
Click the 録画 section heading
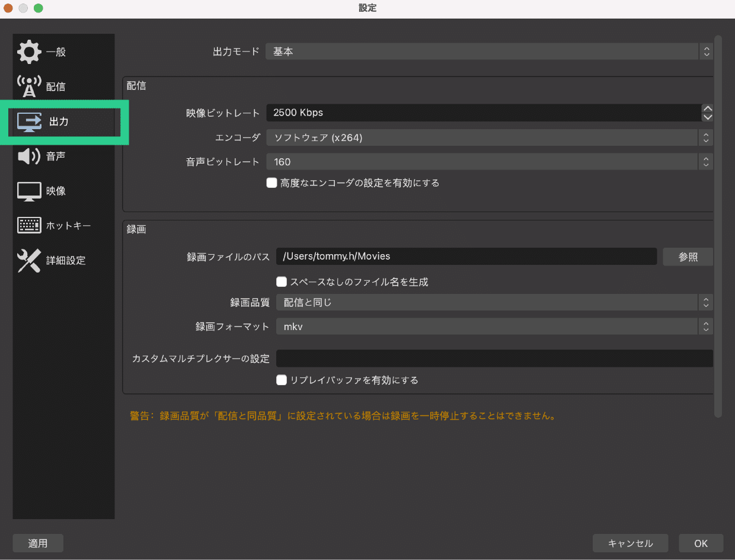[136, 229]
